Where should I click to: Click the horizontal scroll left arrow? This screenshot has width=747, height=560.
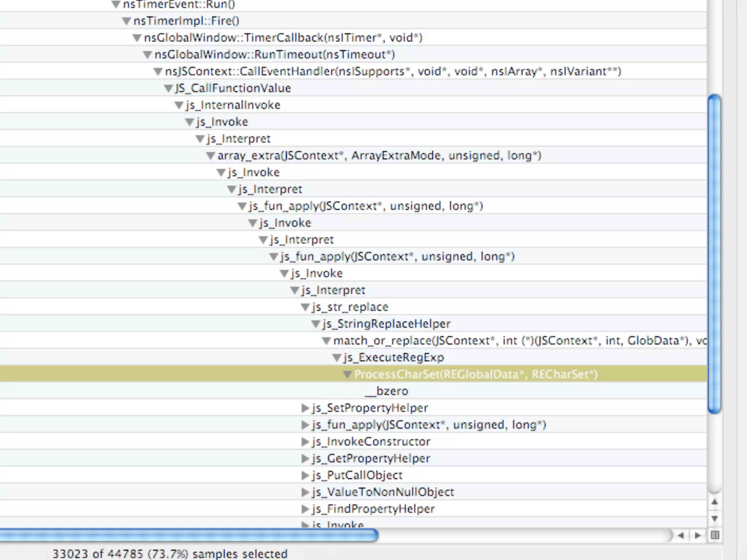point(681,535)
